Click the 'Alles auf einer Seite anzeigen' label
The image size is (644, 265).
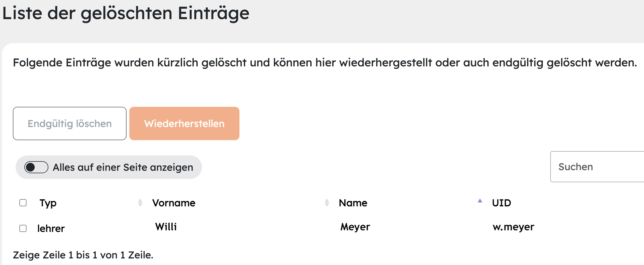(x=123, y=167)
